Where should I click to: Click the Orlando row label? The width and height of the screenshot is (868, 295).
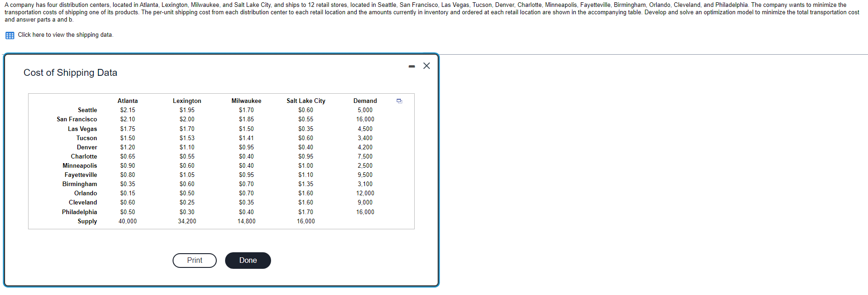tap(86, 193)
